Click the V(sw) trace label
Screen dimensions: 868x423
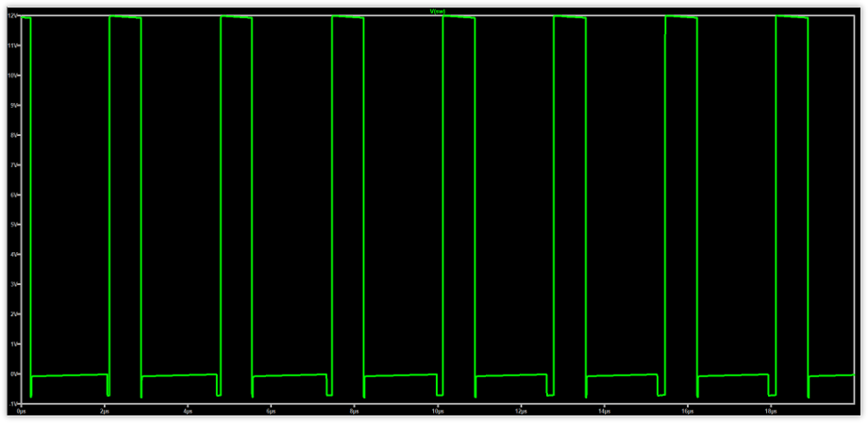click(x=438, y=11)
